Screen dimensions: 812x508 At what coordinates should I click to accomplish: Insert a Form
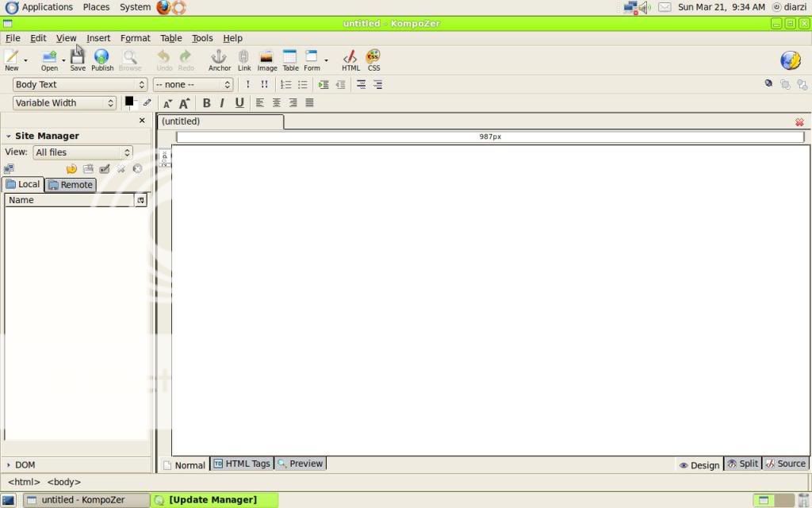312,60
